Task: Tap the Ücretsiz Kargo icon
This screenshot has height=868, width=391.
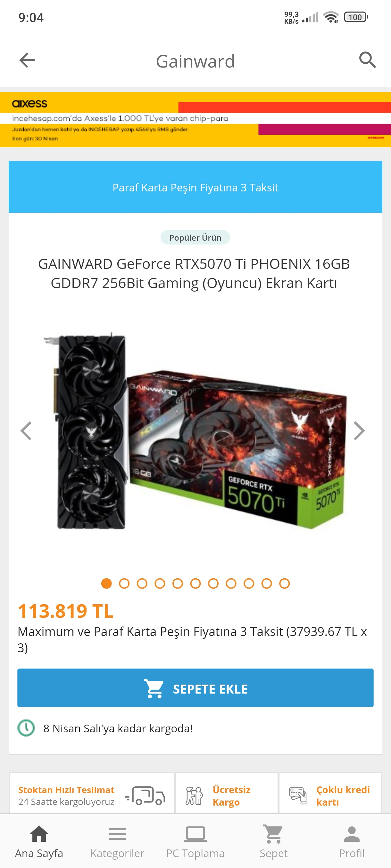Action: 194,796
